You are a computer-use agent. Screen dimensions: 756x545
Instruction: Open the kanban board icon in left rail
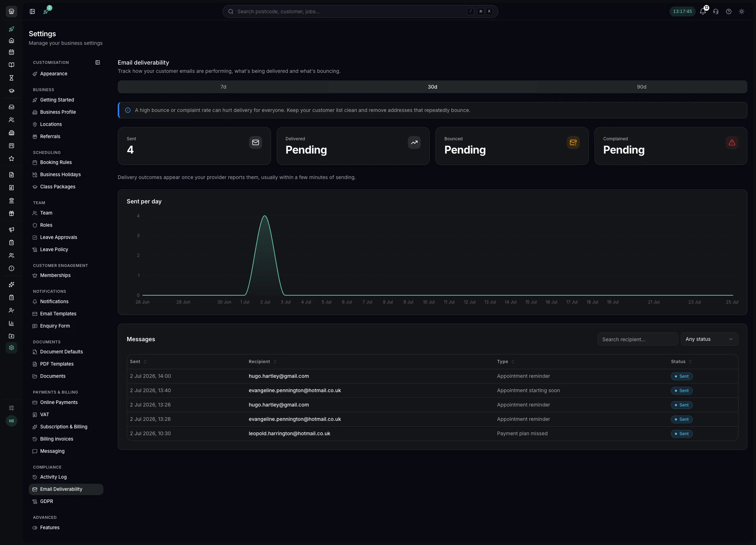(x=11, y=146)
